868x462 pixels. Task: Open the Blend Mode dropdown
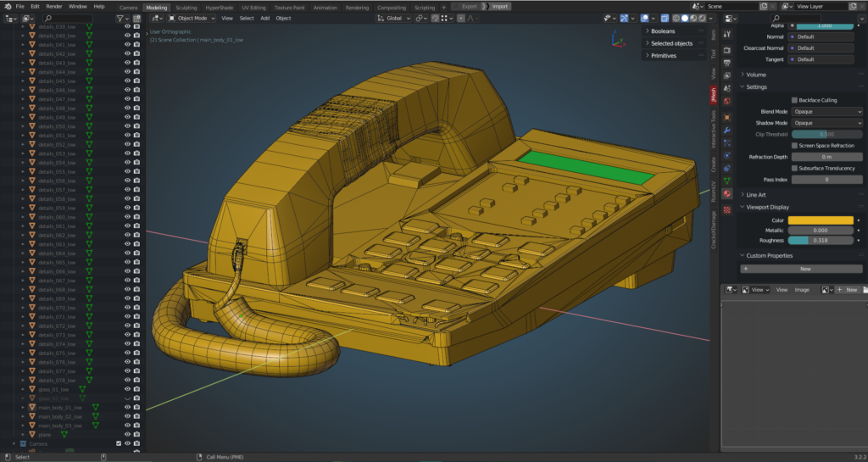(x=826, y=111)
